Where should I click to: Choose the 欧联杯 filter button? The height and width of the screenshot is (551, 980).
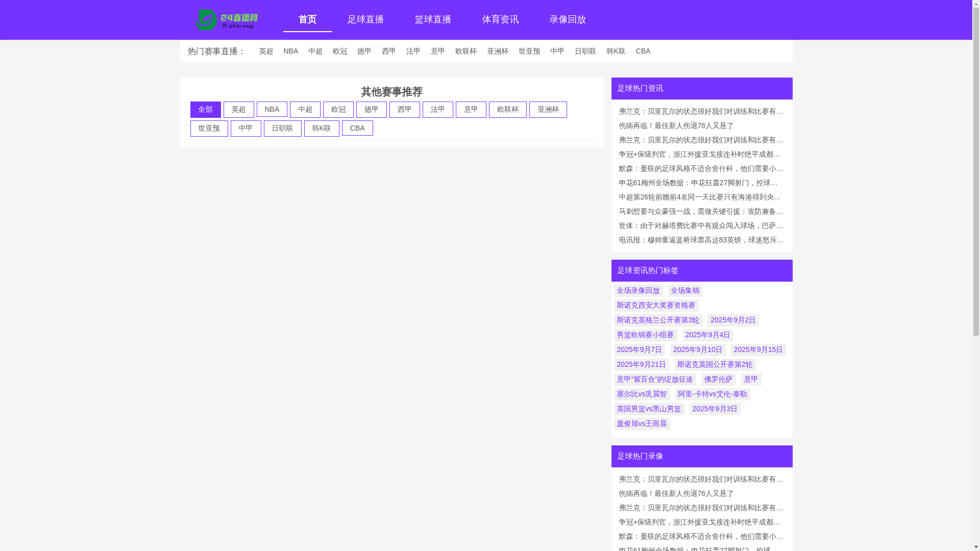pos(507,110)
